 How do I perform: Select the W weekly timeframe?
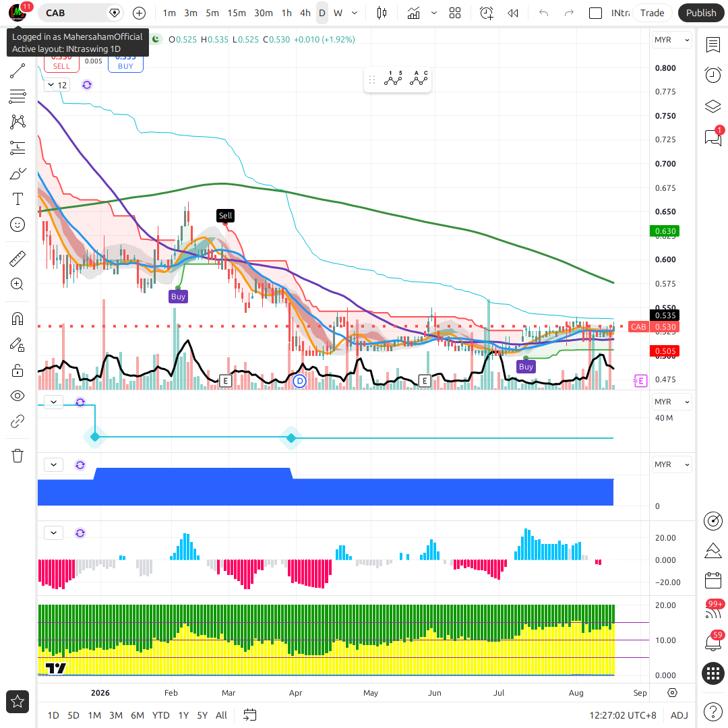(x=338, y=13)
